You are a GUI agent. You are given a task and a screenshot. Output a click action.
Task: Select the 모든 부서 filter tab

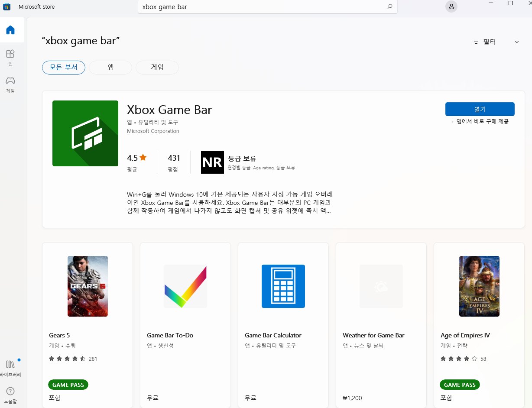[x=64, y=68]
